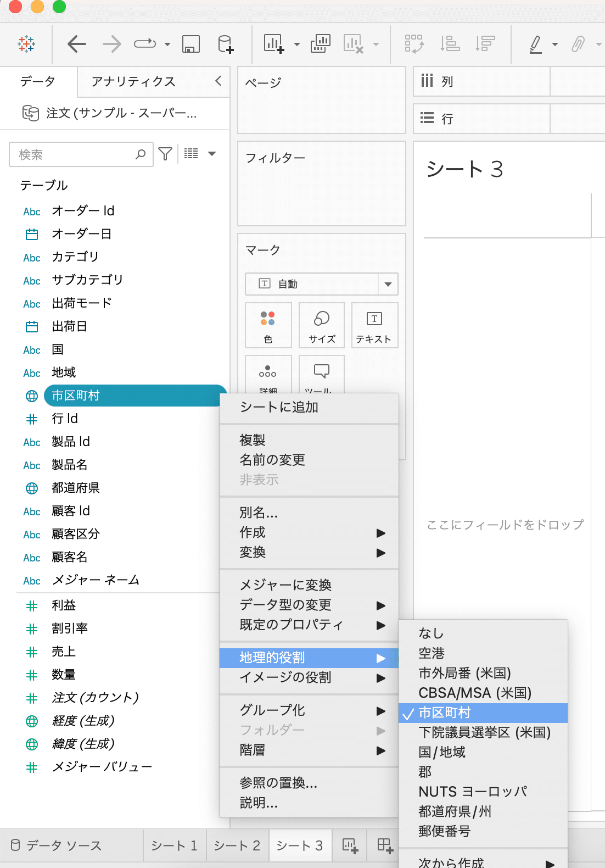Click the sort descending icon
The image size is (605, 868).
coord(485,43)
